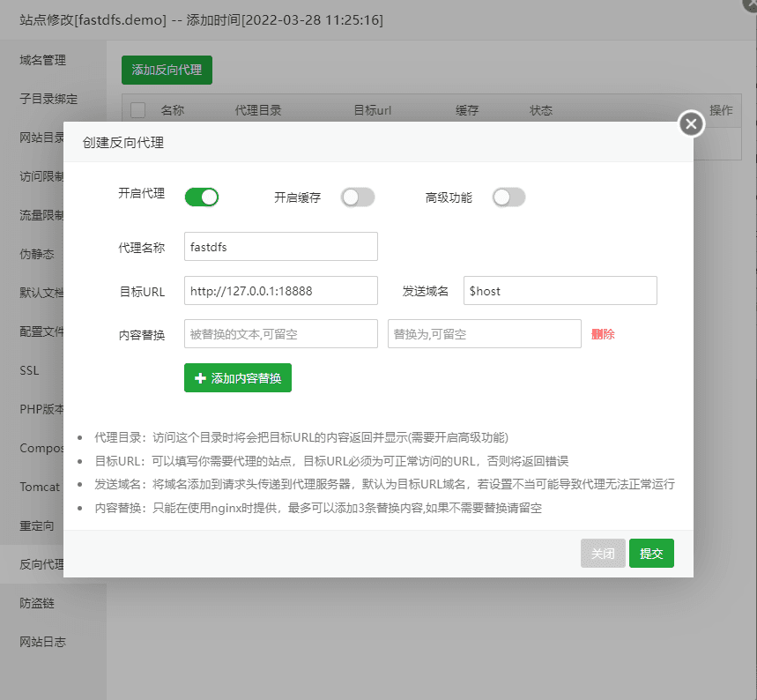Image resolution: width=757 pixels, height=700 pixels.
Task: Click the 状态 column header
Action: point(541,110)
